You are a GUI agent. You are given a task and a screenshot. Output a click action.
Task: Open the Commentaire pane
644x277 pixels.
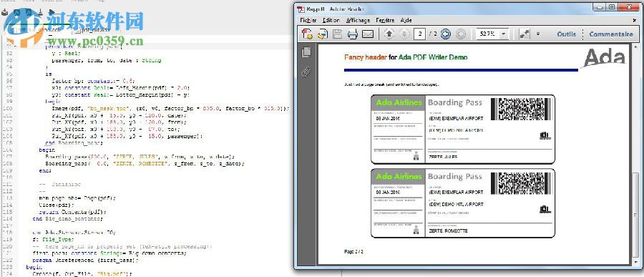pos(611,34)
